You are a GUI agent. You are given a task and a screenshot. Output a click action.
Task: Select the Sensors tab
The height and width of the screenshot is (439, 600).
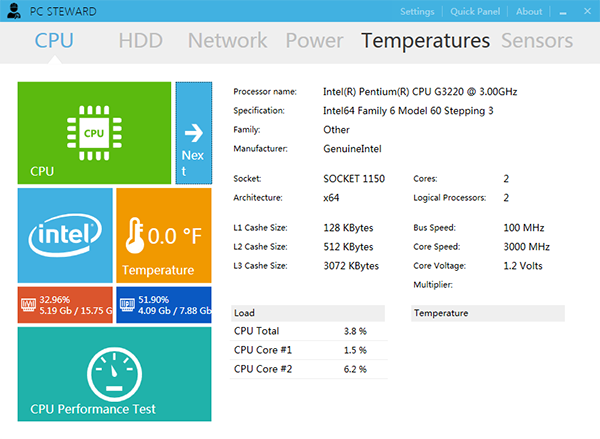coord(537,41)
